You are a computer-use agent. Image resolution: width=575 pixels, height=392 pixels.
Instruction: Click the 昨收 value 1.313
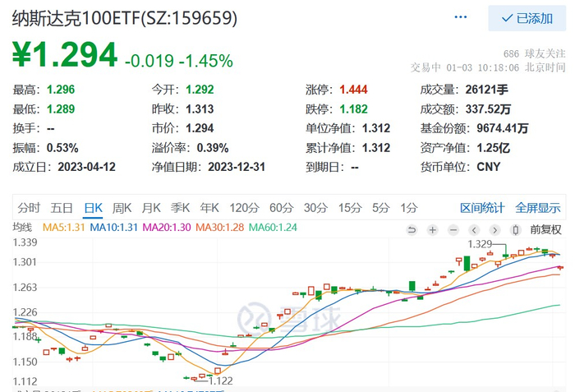[x=200, y=109]
